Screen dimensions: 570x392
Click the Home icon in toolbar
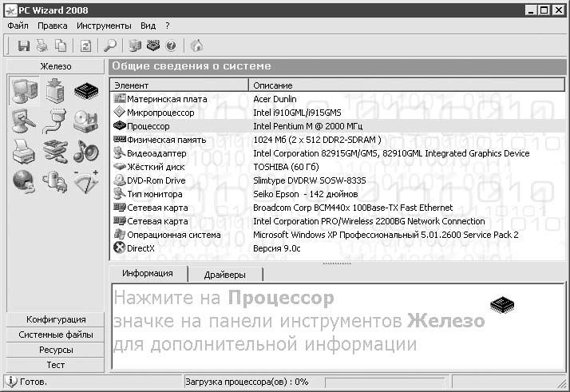[196, 46]
